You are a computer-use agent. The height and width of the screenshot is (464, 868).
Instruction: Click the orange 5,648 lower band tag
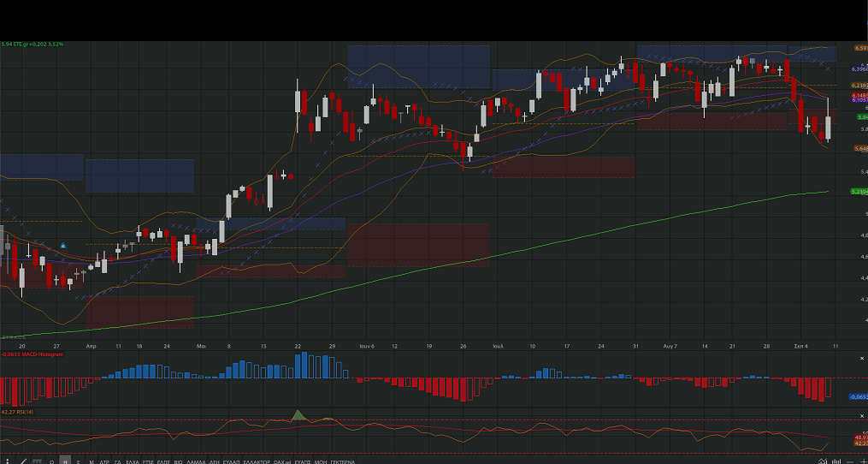coord(861,149)
